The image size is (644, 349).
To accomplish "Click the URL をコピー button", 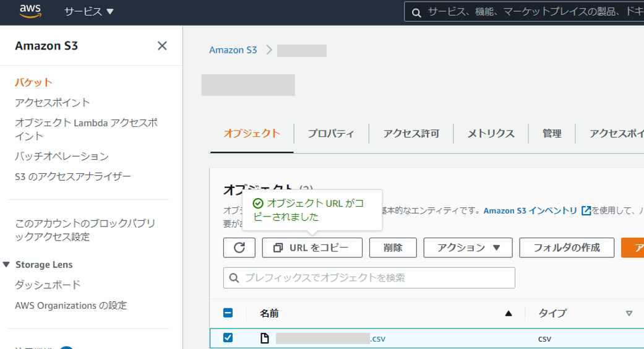I will point(312,248).
